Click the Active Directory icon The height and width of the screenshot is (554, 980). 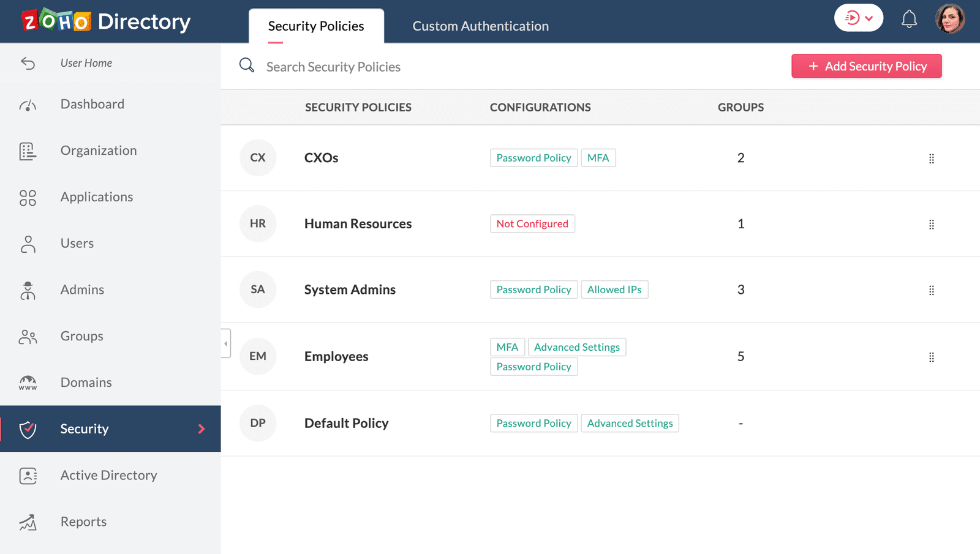pyautogui.click(x=28, y=476)
